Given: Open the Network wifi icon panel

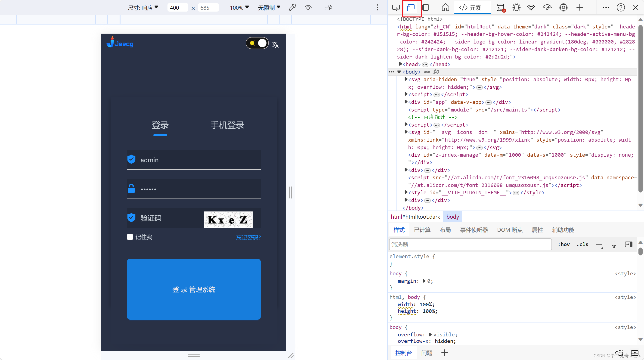Looking at the screenshot, I should coord(531,7).
